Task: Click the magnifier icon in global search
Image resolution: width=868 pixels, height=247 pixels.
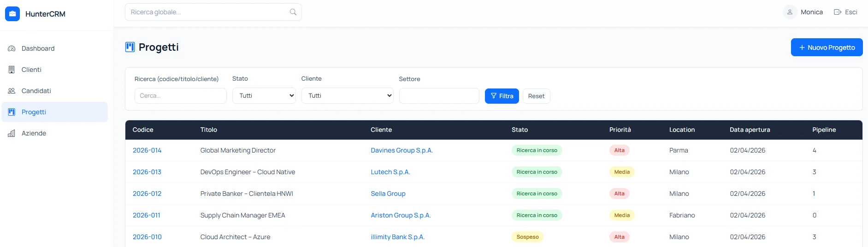Action: (x=293, y=12)
